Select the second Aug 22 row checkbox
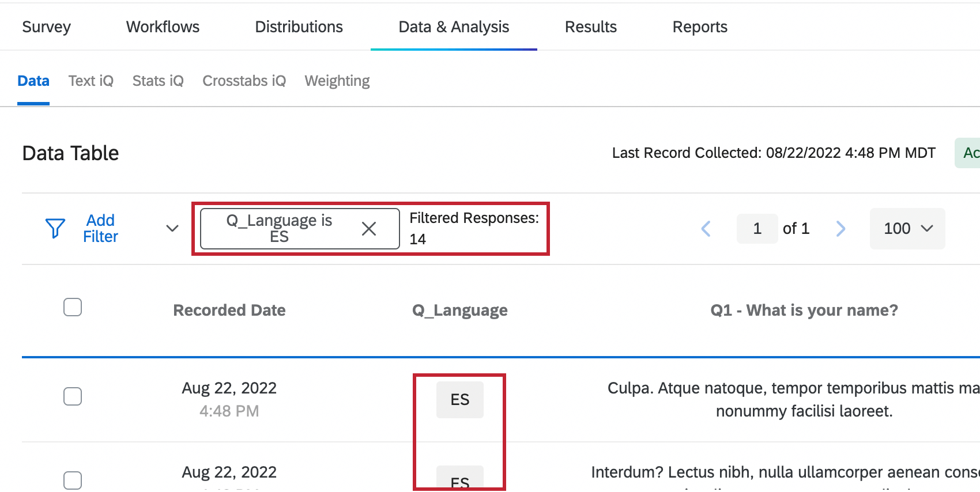The image size is (980, 492). (x=73, y=479)
